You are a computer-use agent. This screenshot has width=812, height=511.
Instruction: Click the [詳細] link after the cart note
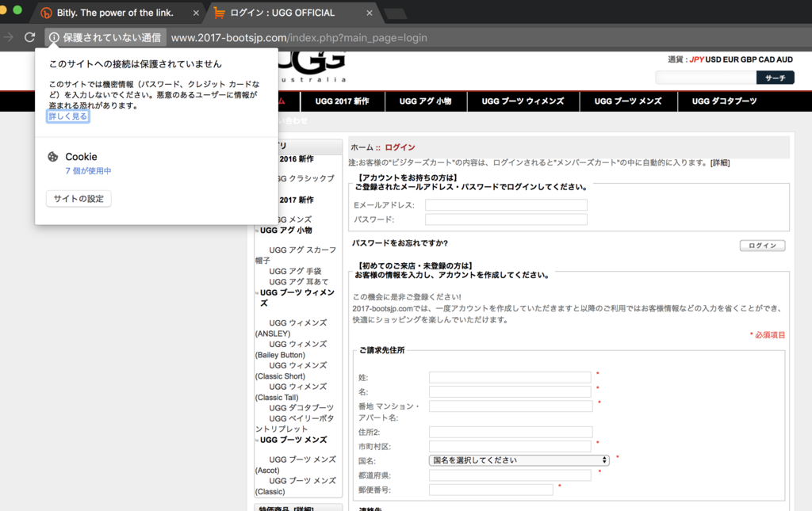[x=720, y=163]
